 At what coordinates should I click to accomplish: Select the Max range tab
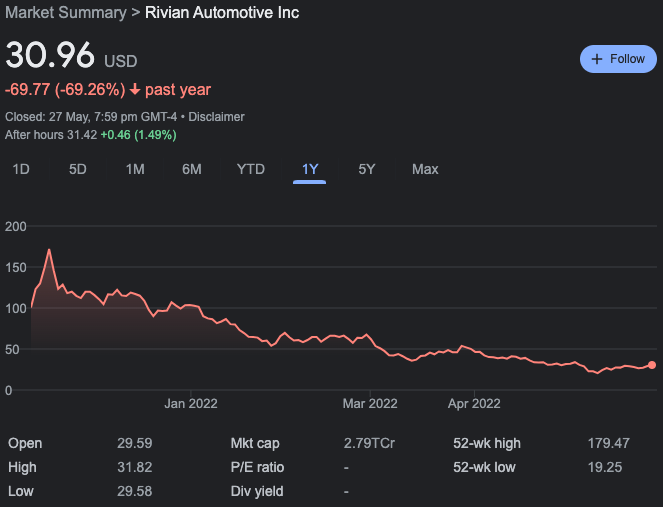425,169
